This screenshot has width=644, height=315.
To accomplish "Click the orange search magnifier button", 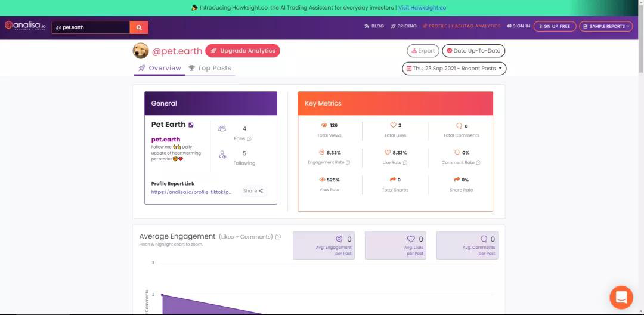I will tap(139, 27).
